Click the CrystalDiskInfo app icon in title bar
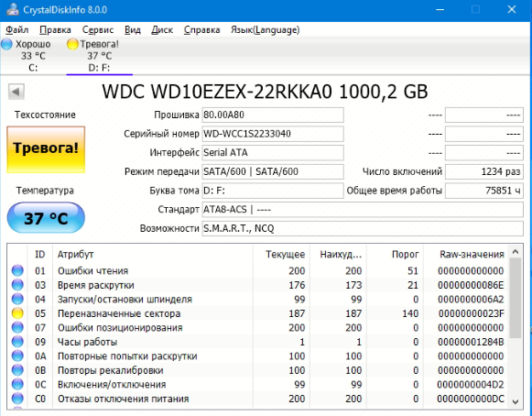Viewport: 532px width, 416px height. coord(13,9)
